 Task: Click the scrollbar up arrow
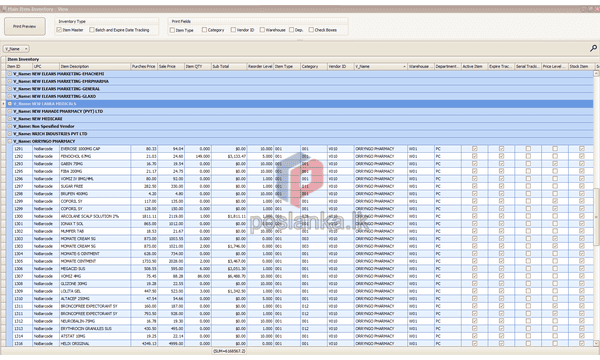(596, 73)
